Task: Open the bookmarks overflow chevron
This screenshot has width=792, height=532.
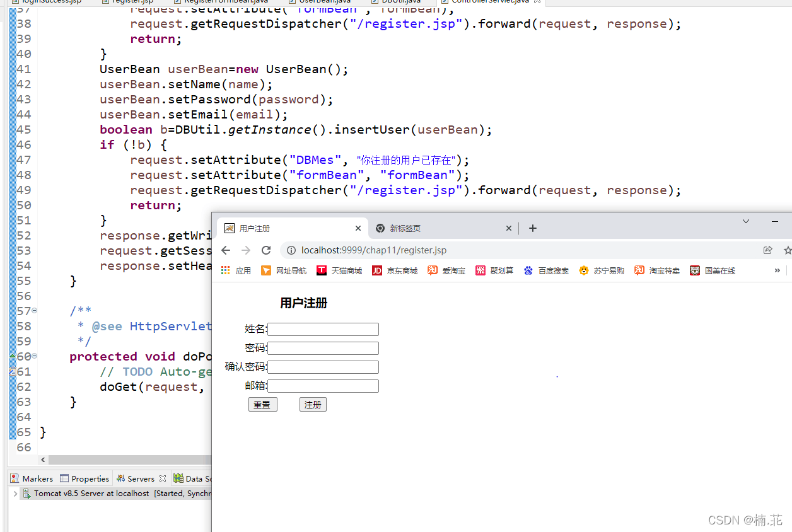Action: [x=777, y=270]
